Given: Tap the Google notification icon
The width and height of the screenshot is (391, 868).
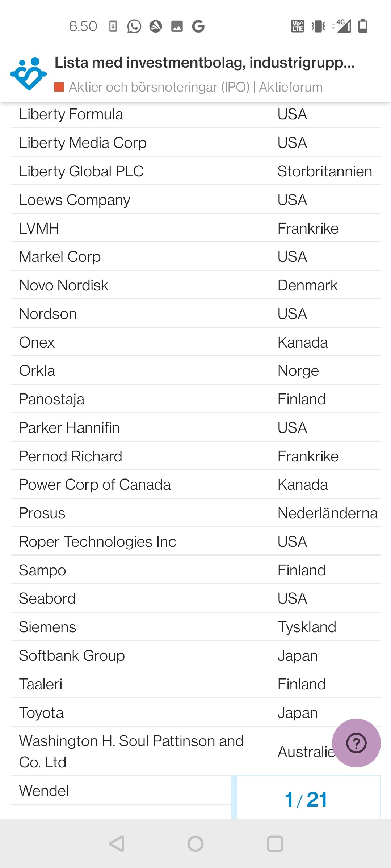Looking at the screenshot, I should tap(198, 26).
